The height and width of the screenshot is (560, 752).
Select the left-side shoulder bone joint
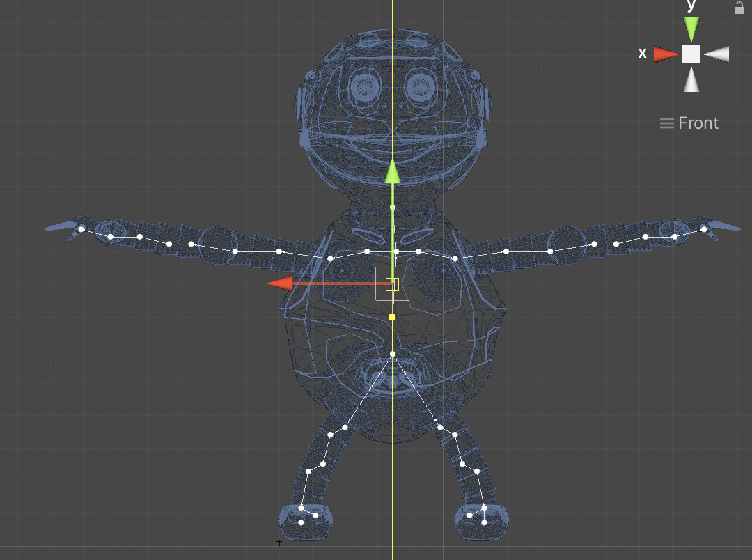point(331,258)
